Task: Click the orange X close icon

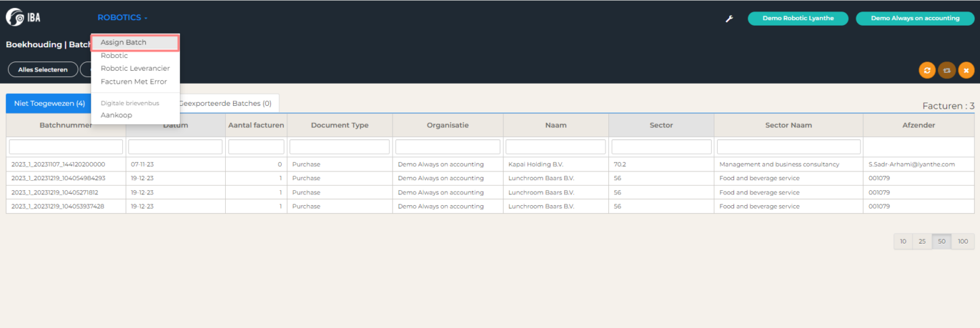Action: tap(966, 70)
